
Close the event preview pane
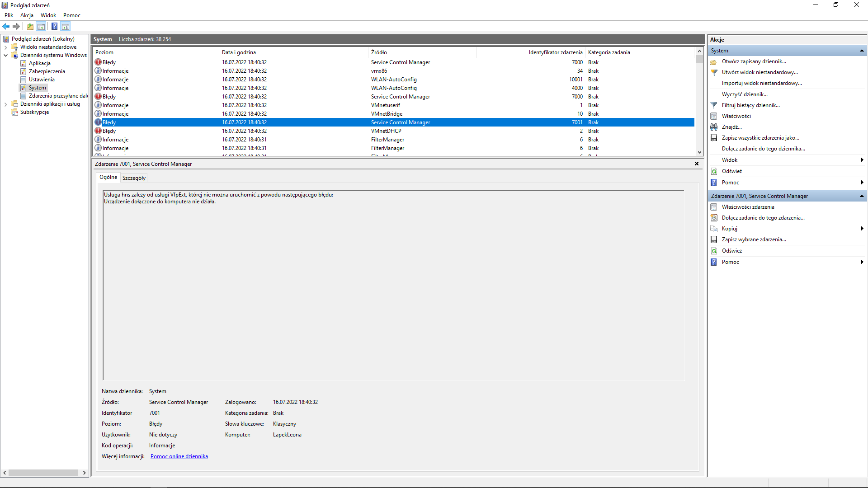tap(697, 164)
